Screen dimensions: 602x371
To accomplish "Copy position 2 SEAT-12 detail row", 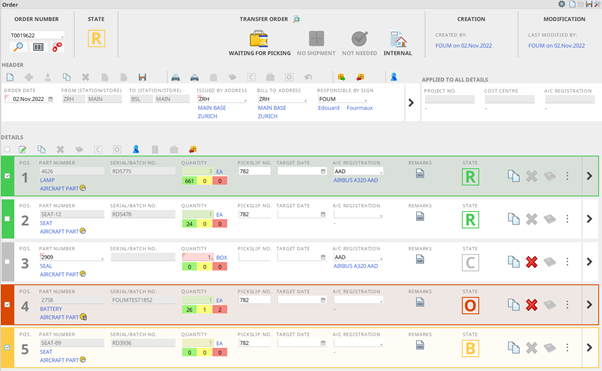I will [x=514, y=219].
